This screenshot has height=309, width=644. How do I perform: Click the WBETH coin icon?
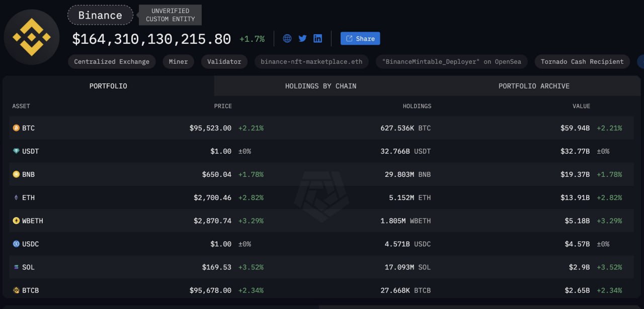16,221
